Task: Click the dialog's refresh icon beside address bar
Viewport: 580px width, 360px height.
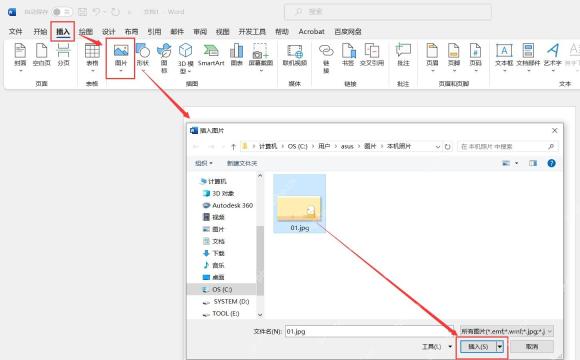Action: 448,147
